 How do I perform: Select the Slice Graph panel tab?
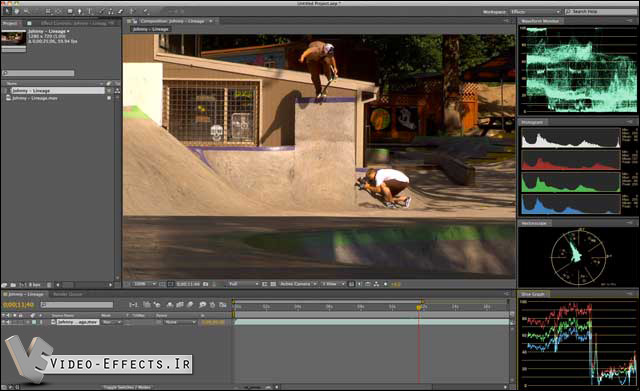(x=533, y=294)
